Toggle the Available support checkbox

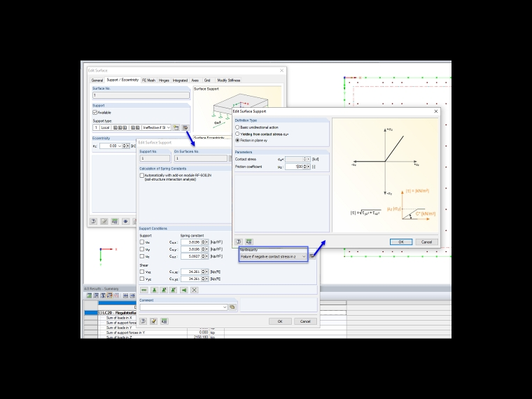95,112
